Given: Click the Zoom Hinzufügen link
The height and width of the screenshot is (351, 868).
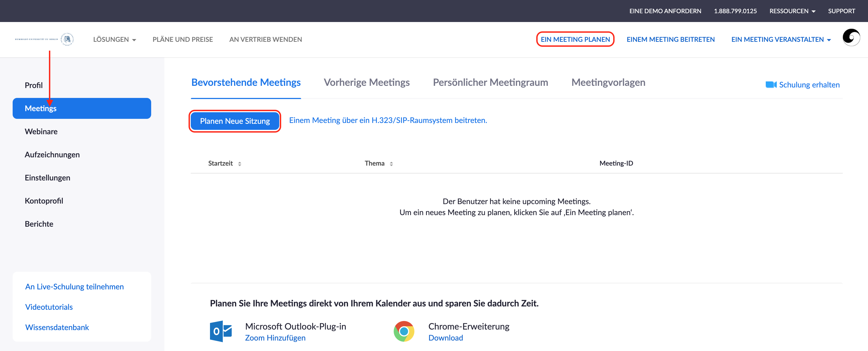Looking at the screenshot, I should click(x=275, y=338).
